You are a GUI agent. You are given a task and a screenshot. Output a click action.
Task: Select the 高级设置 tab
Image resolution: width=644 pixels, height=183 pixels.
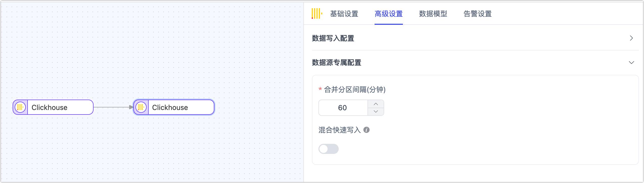tap(388, 14)
